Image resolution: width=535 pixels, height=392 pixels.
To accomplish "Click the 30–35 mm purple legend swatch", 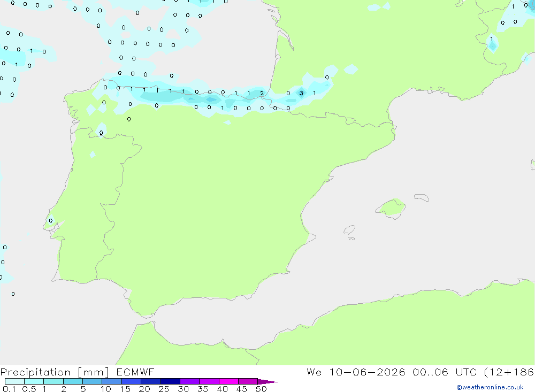I will click(190, 381).
